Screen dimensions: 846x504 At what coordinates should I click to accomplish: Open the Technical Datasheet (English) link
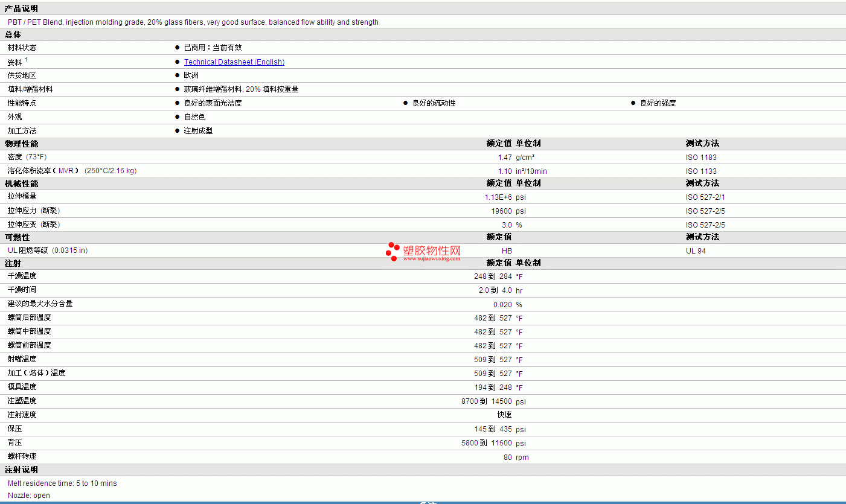click(x=234, y=62)
